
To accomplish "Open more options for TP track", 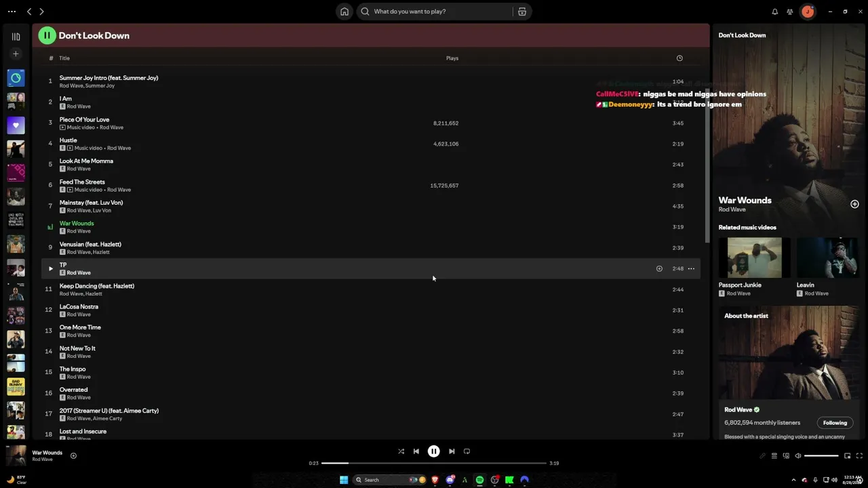I will point(691,268).
